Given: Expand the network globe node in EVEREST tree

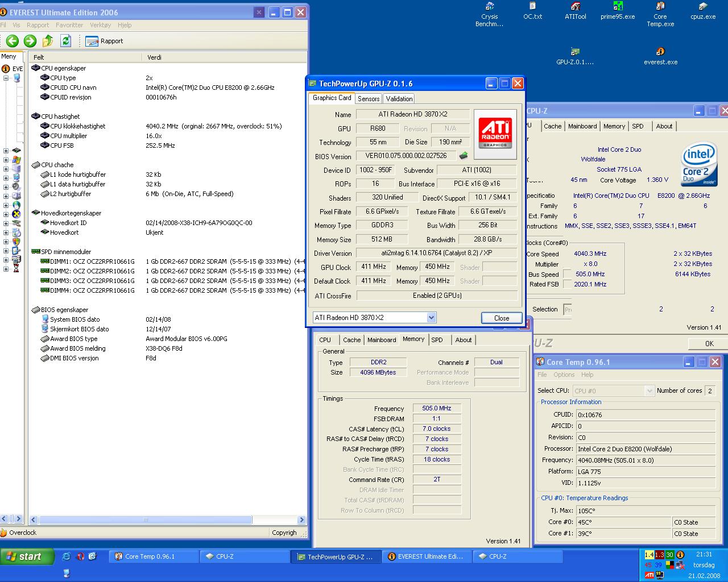Looking at the screenshot, I should [6, 205].
